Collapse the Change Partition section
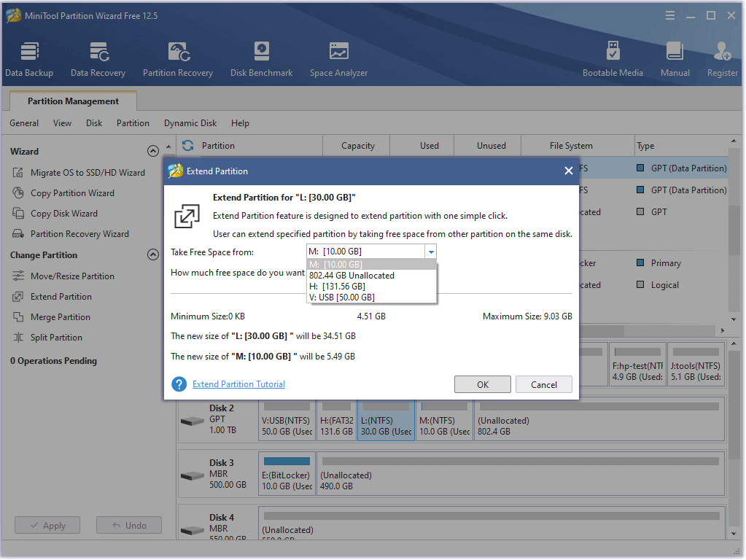 click(152, 255)
